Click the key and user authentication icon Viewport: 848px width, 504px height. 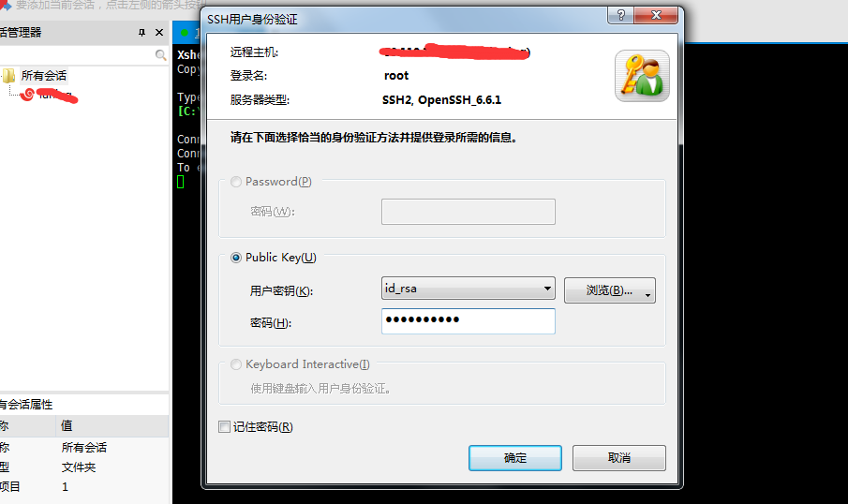point(642,76)
